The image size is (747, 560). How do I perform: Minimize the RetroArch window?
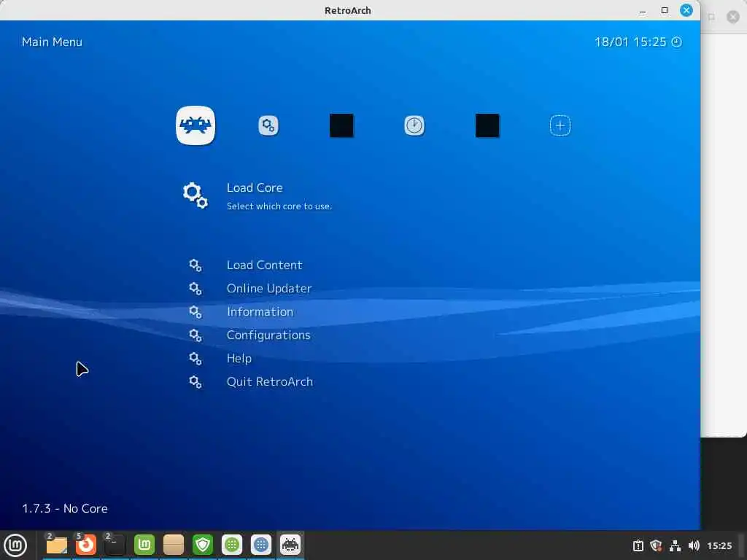click(x=643, y=10)
